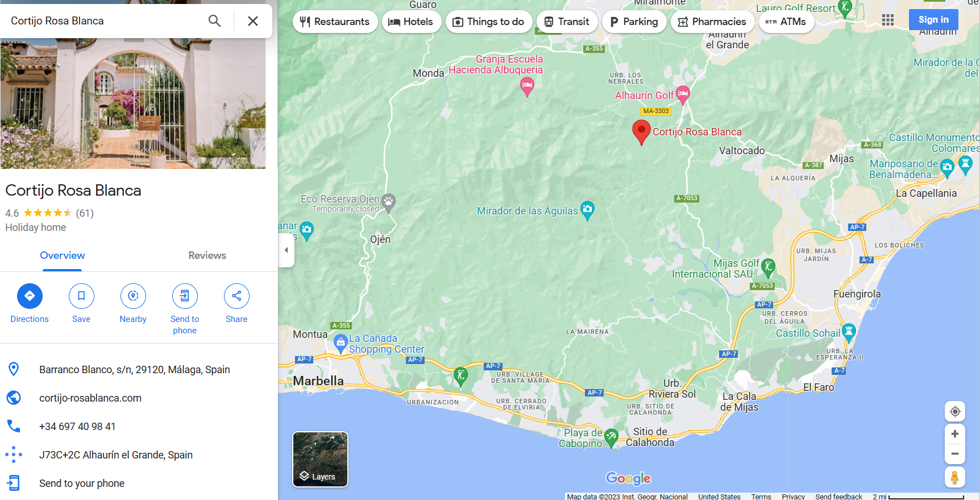Screen dimensions: 980x500
Task: Click the Send to phone icon
Action: tap(185, 296)
